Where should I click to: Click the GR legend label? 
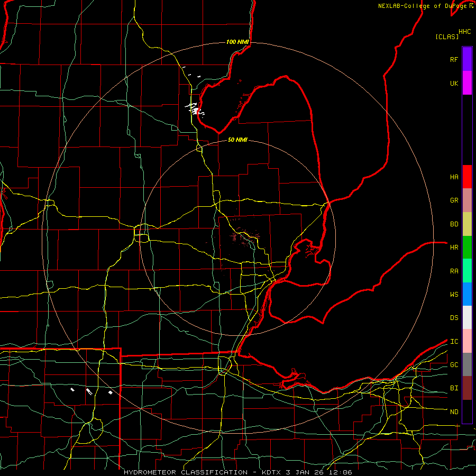[x=454, y=200]
